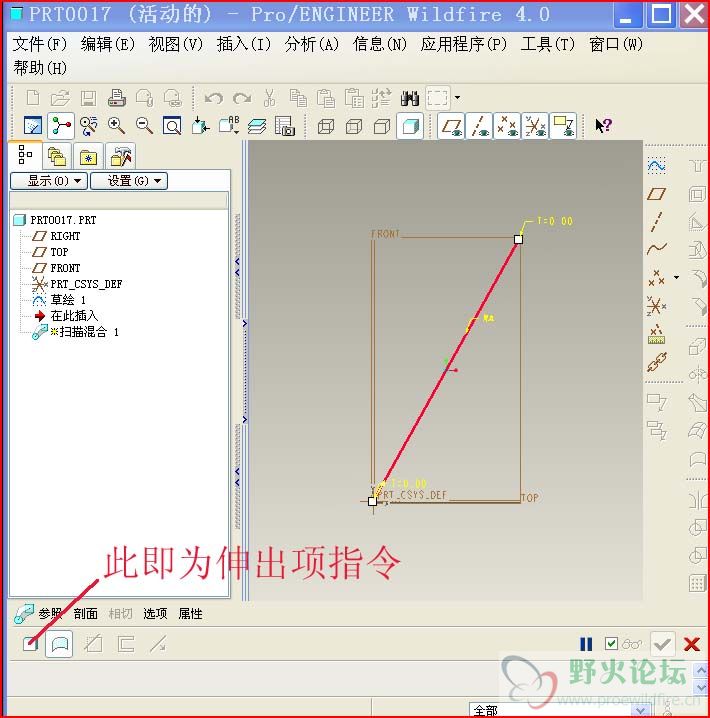Cancel the feature with red X
The height and width of the screenshot is (718, 710).
coord(691,644)
